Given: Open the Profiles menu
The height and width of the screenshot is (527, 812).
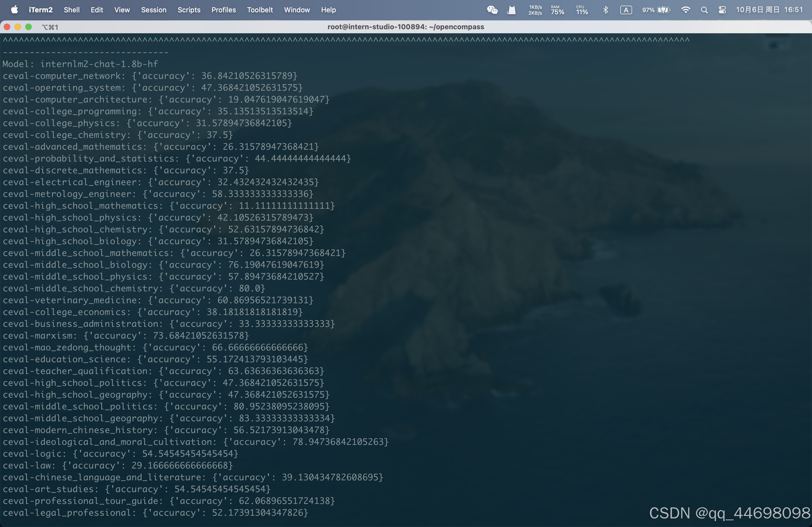Looking at the screenshot, I should [223, 10].
